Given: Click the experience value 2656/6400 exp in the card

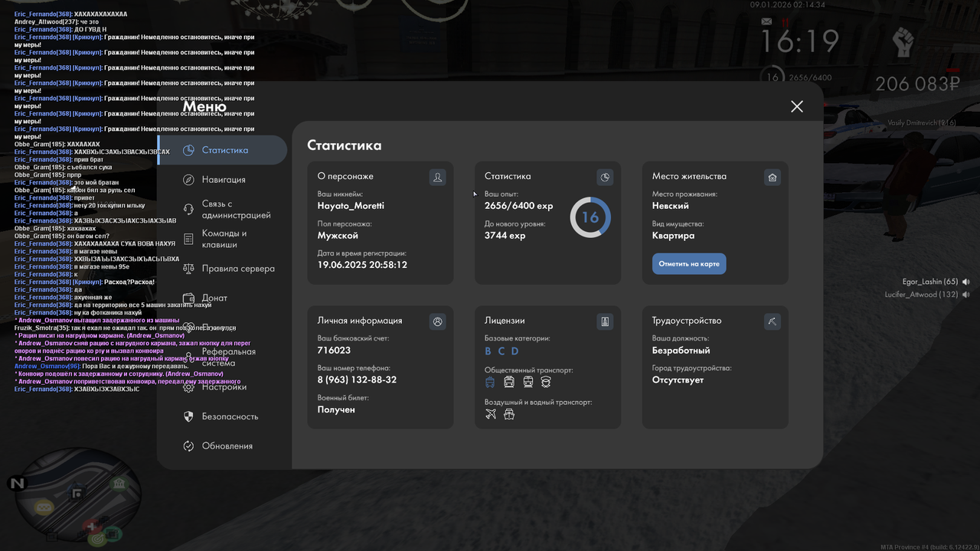Looking at the screenshot, I should (x=518, y=206).
